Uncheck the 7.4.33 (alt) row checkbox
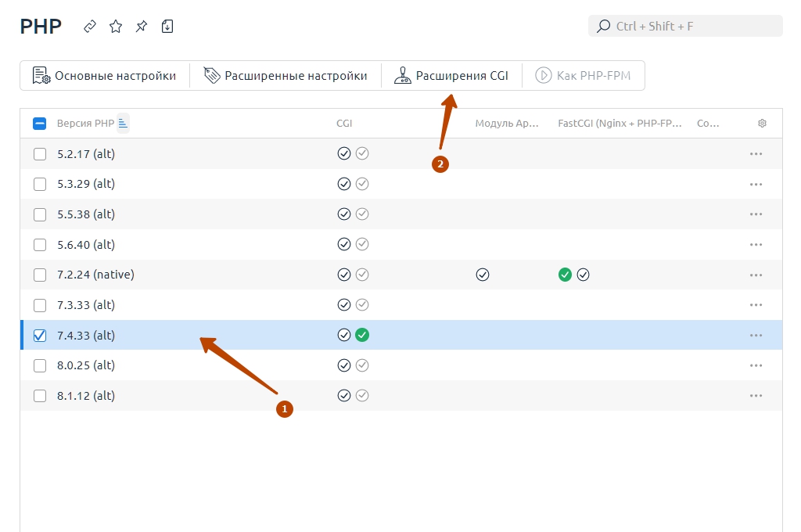 click(x=40, y=336)
